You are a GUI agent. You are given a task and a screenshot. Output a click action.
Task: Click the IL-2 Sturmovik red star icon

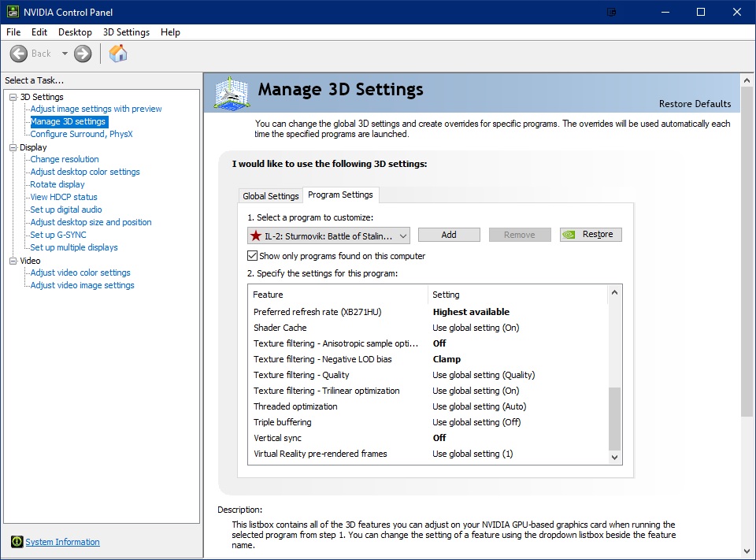pos(256,235)
